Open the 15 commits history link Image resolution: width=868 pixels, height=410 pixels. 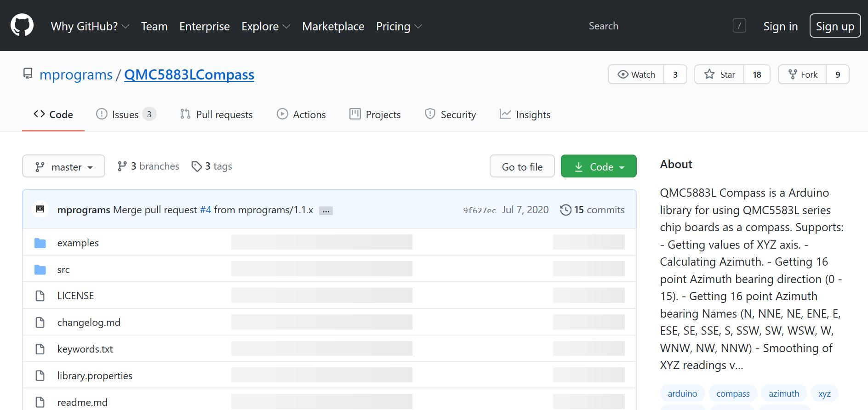point(592,210)
